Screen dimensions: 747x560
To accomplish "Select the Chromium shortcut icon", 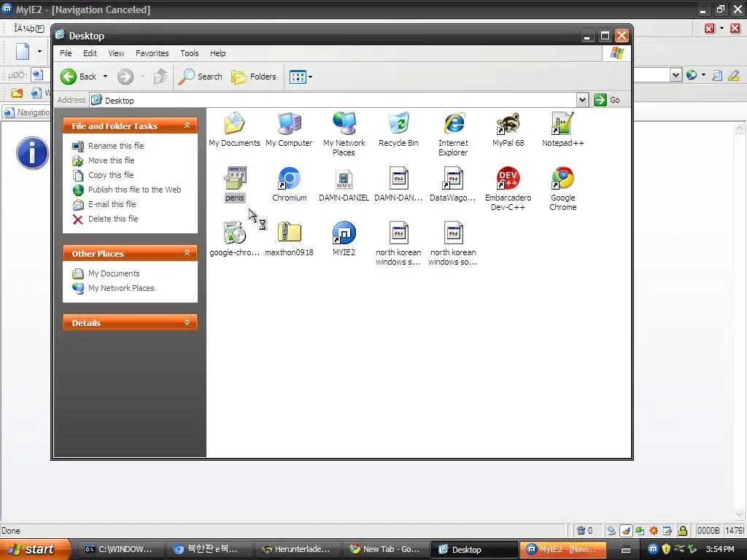I will pyautogui.click(x=289, y=184).
